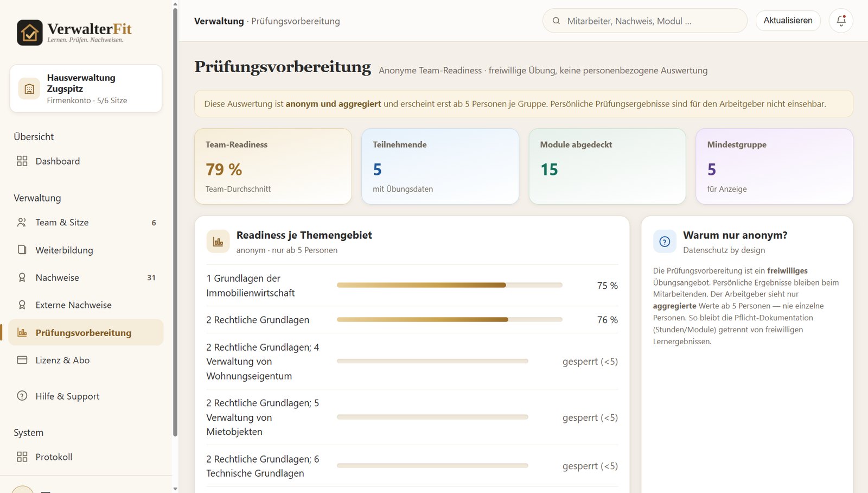The image size is (868, 493).
Task: Click the chart icon of Readiness je Themengebiet
Action: [x=218, y=242]
